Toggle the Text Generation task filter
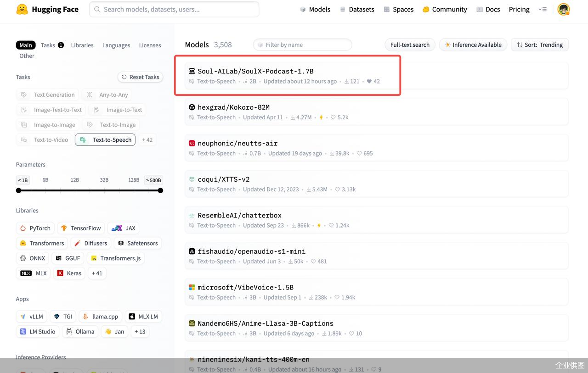588x373 pixels. (x=47, y=95)
